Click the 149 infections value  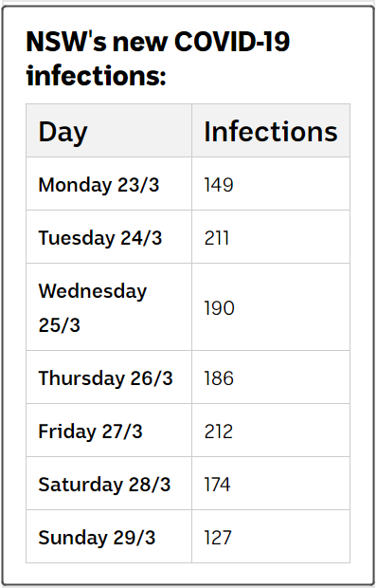pos(219,185)
